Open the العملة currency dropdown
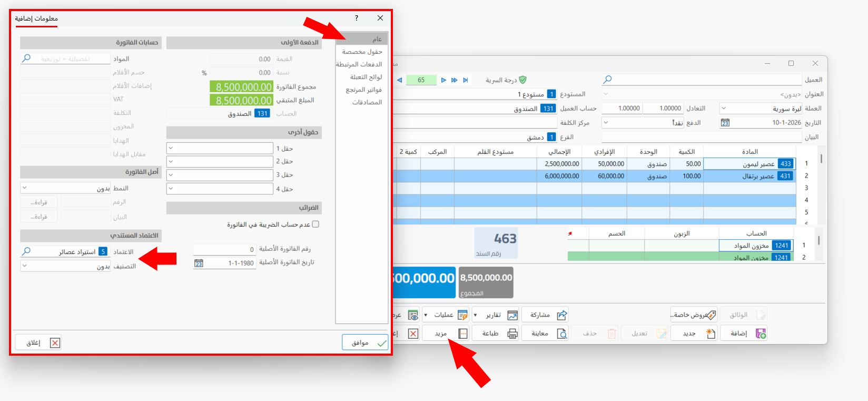 (724, 108)
